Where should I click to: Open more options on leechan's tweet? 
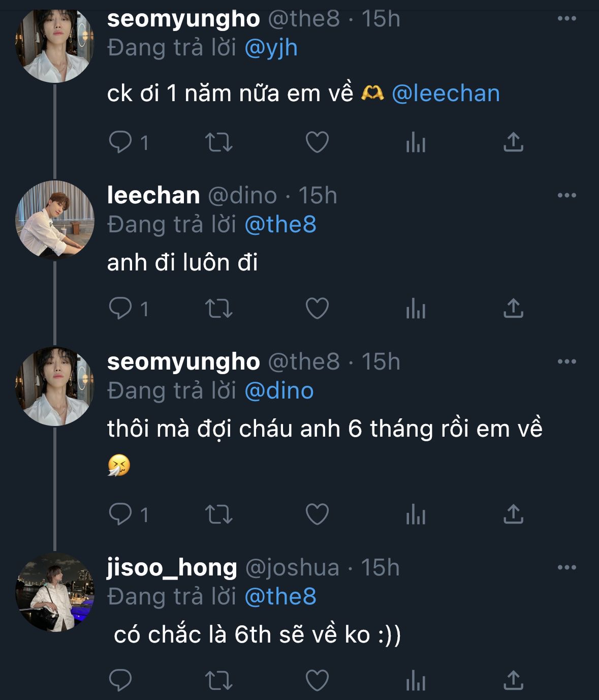coord(566,196)
